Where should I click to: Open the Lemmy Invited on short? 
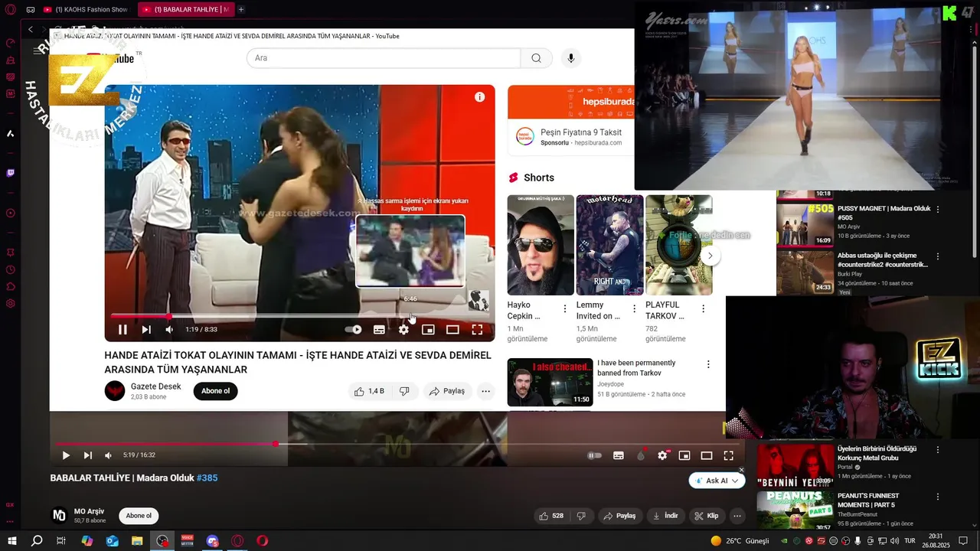coord(609,245)
